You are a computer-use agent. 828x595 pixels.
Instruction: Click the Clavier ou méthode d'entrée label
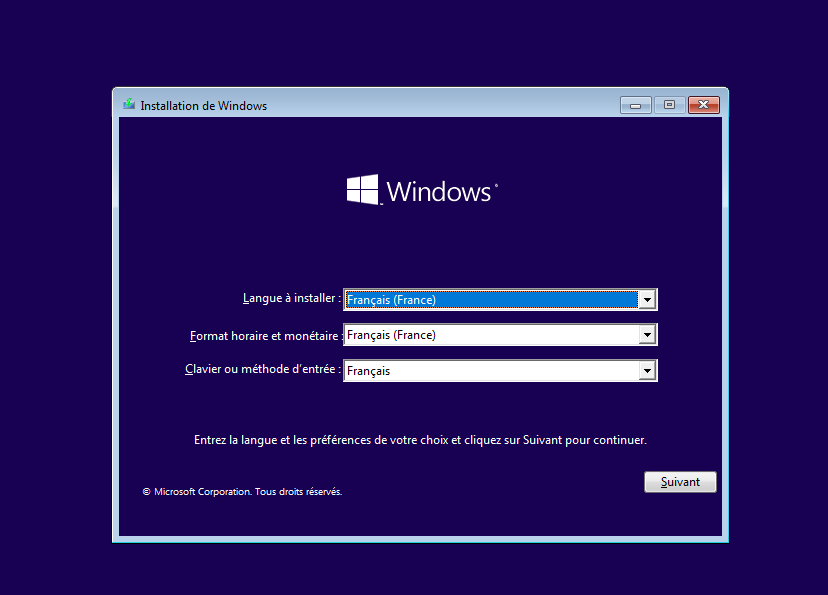263,370
